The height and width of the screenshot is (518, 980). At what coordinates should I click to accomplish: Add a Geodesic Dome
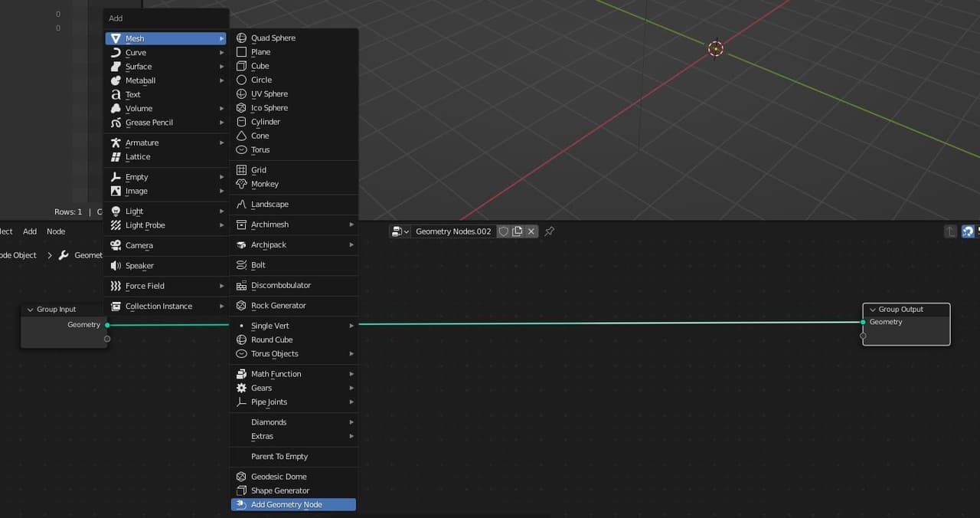click(x=293, y=477)
